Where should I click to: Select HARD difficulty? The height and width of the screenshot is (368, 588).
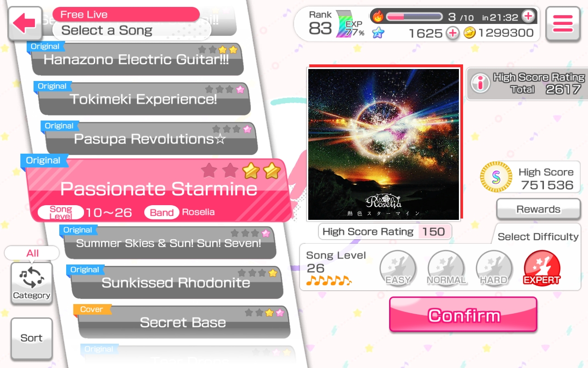point(494,269)
